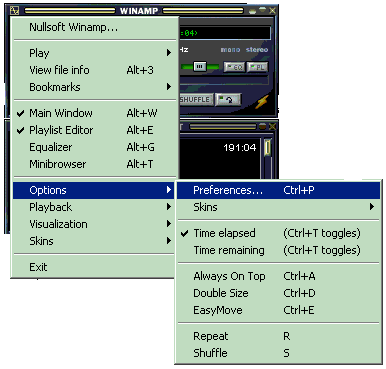Close the Playlist Editor window
This screenshot has height=369, width=386.
tap(272, 127)
